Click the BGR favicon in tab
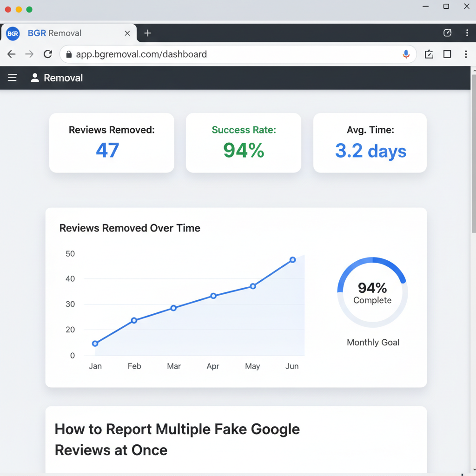The image size is (476, 476). point(13,33)
